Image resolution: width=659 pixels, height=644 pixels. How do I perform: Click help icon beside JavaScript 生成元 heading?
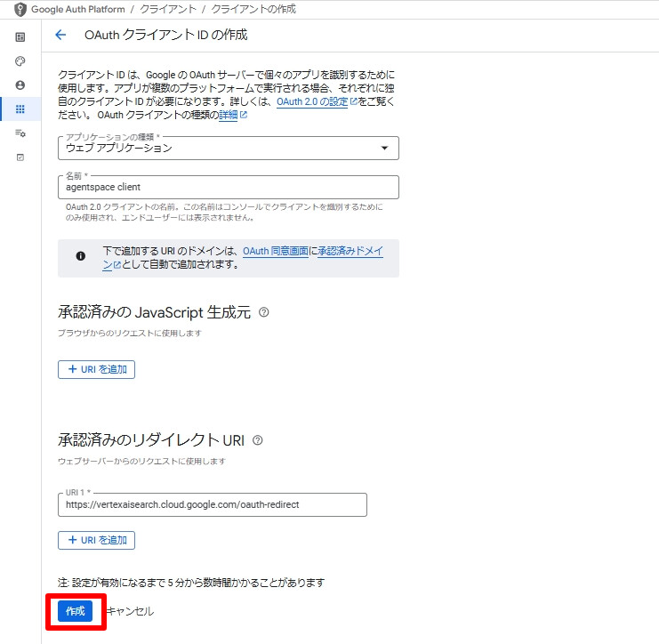[x=264, y=312]
